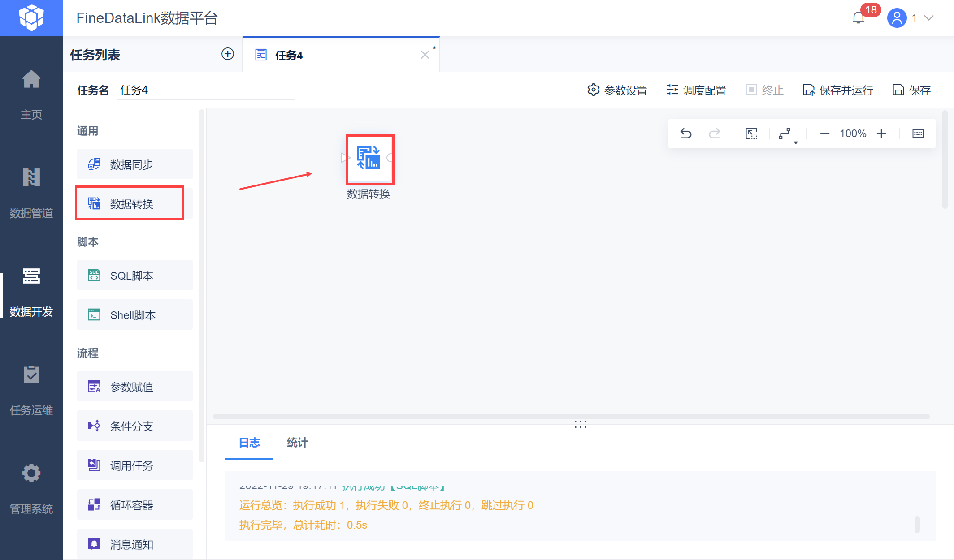Expand the user account dropdown chevron

(x=930, y=18)
